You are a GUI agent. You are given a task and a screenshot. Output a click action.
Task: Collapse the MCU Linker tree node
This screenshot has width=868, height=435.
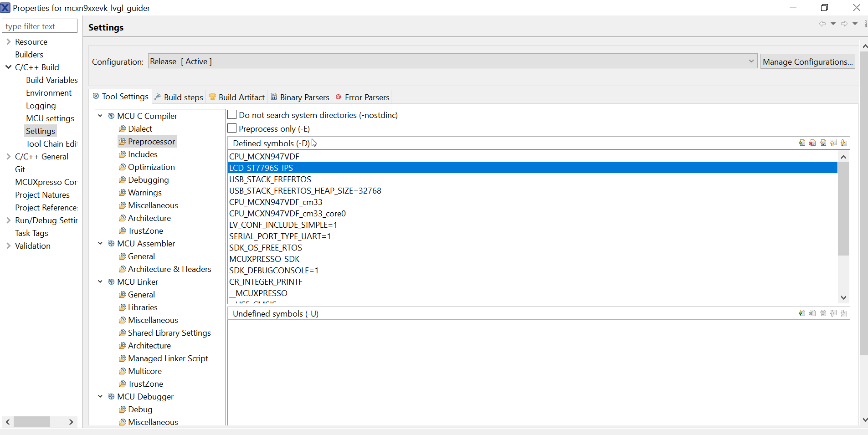click(x=100, y=281)
